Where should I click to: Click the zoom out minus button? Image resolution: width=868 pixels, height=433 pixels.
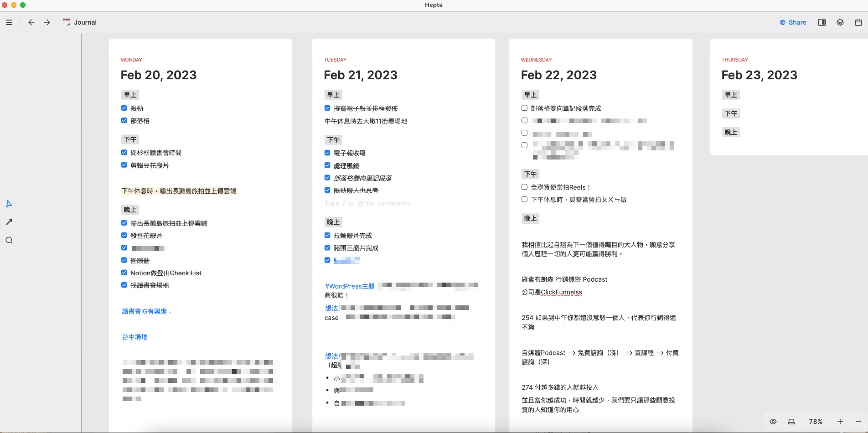pyautogui.click(x=858, y=422)
